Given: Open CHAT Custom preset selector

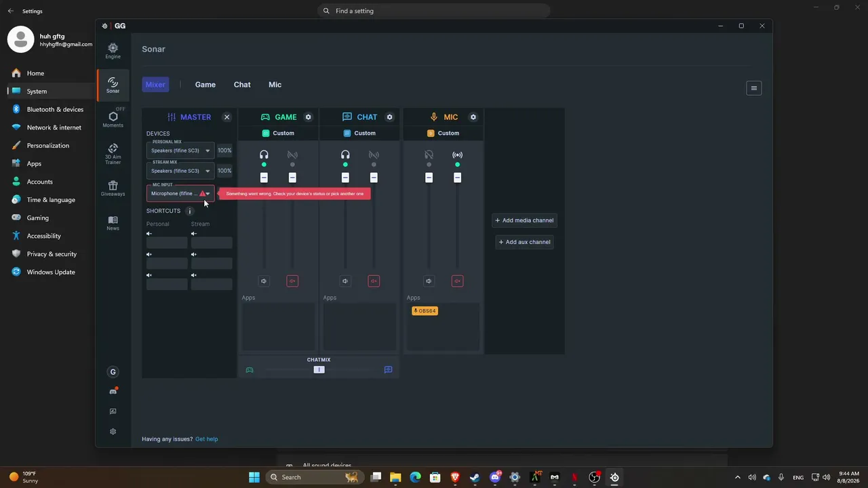Looking at the screenshot, I should pyautogui.click(x=359, y=134).
